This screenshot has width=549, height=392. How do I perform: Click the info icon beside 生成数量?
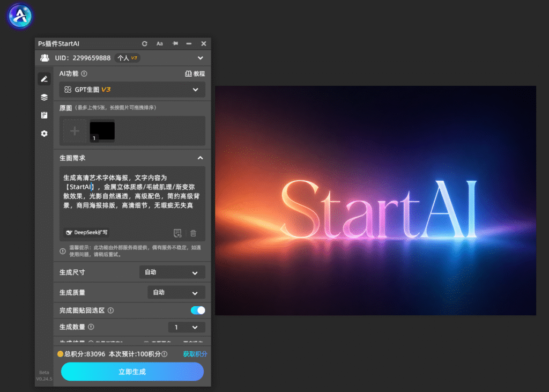pos(91,327)
